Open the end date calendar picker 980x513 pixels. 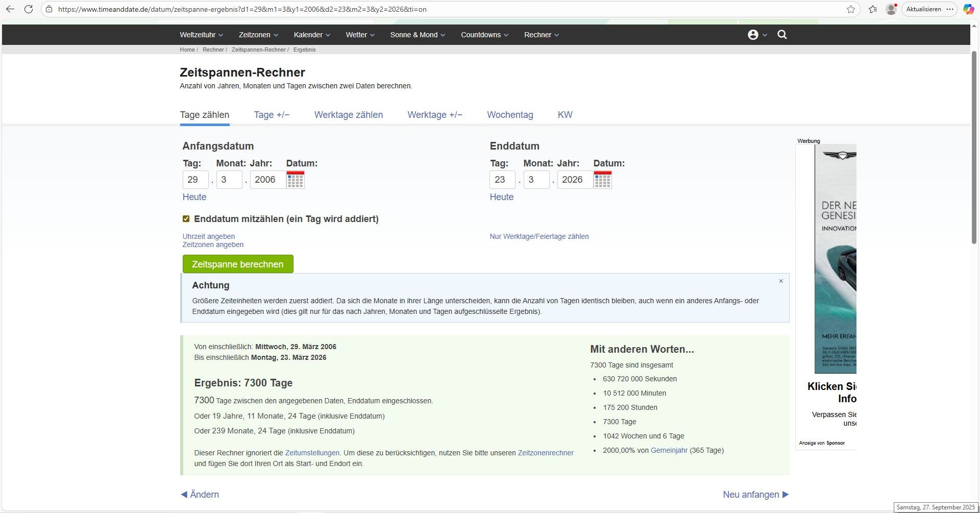coord(602,180)
